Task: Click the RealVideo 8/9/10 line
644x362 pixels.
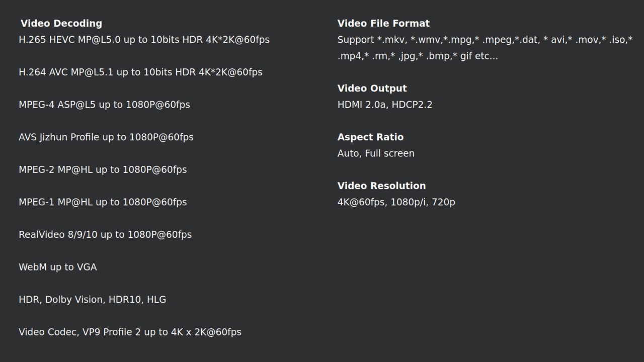Action: (105, 235)
